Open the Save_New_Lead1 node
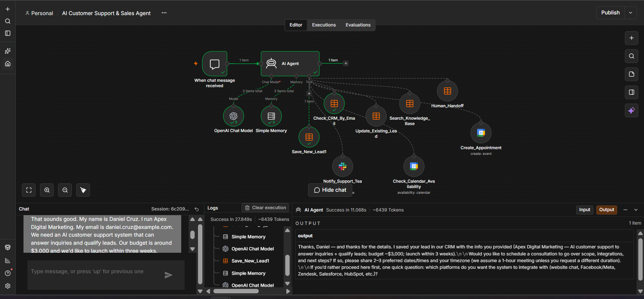The width and height of the screenshot is (644, 299). point(309,137)
